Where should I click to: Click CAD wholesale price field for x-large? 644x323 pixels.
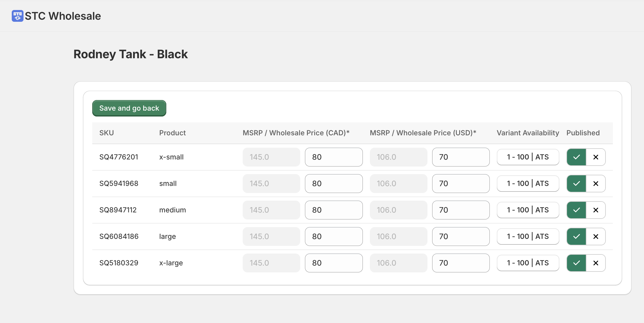tap(333, 263)
